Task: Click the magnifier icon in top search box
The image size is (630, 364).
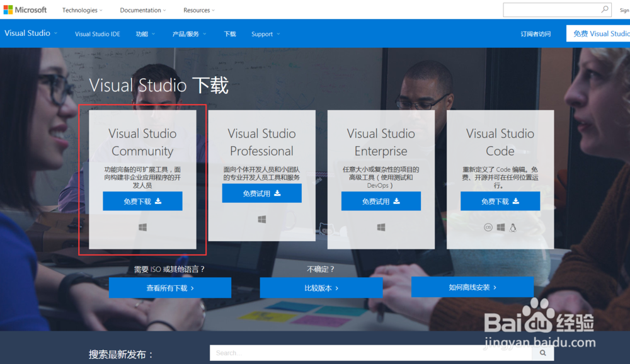Action: (604, 9)
